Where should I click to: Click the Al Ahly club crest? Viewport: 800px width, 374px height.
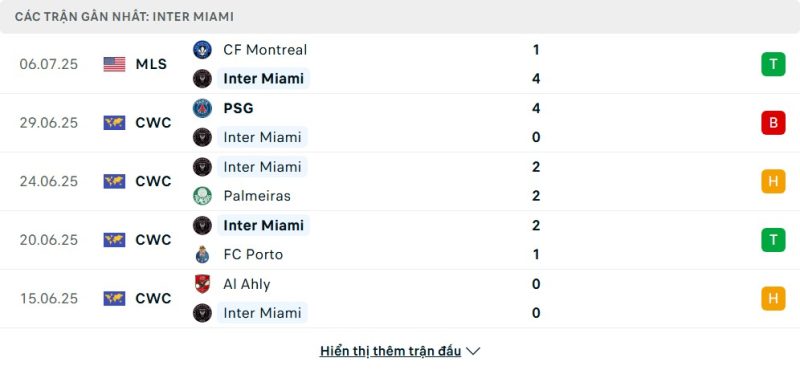(x=202, y=284)
